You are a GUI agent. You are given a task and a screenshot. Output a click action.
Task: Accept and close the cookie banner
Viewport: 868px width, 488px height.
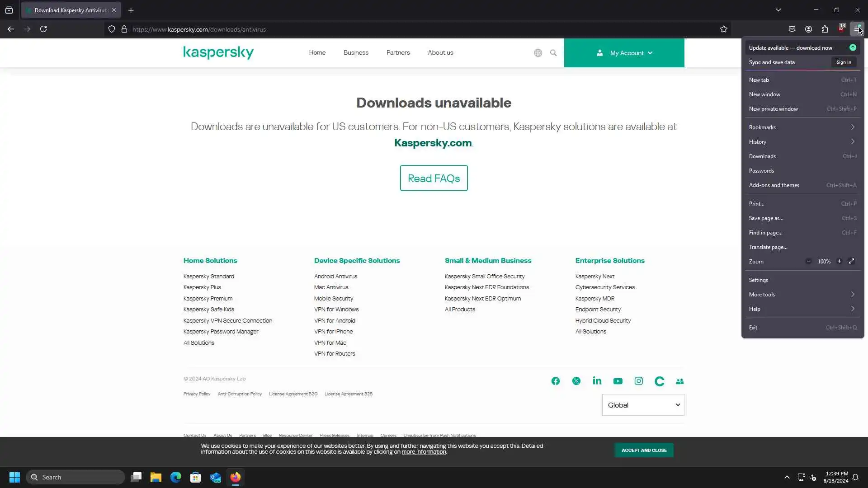click(644, 450)
